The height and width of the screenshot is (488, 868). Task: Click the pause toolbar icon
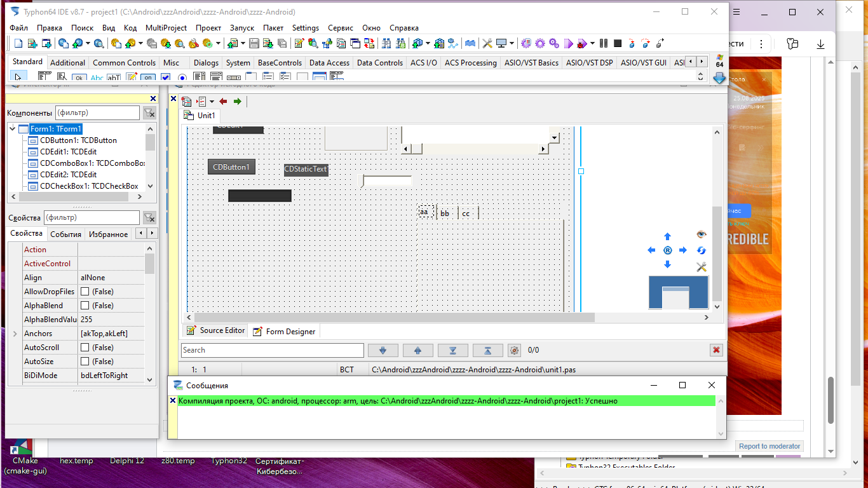604,43
